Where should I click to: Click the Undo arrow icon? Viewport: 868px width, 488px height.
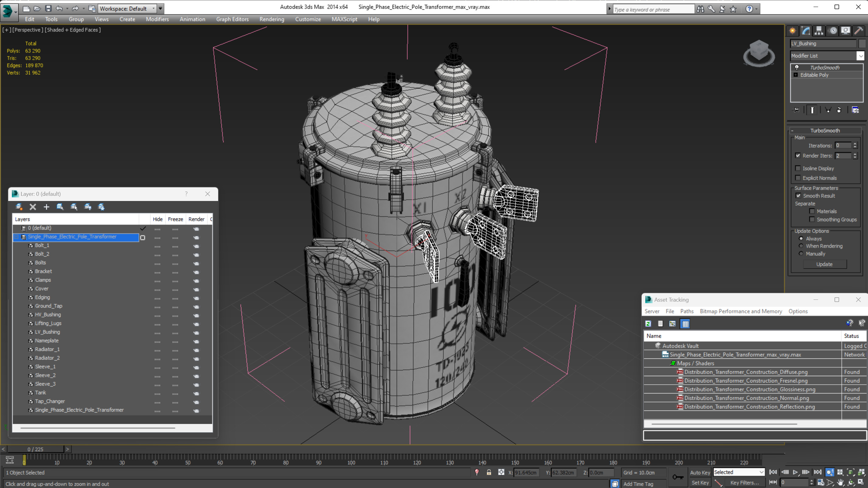59,9
